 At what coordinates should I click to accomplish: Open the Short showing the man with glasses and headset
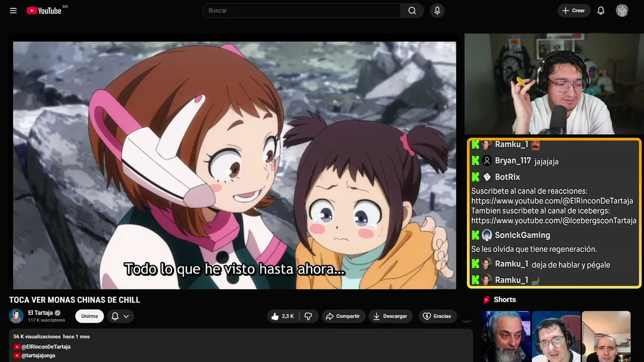point(556,336)
